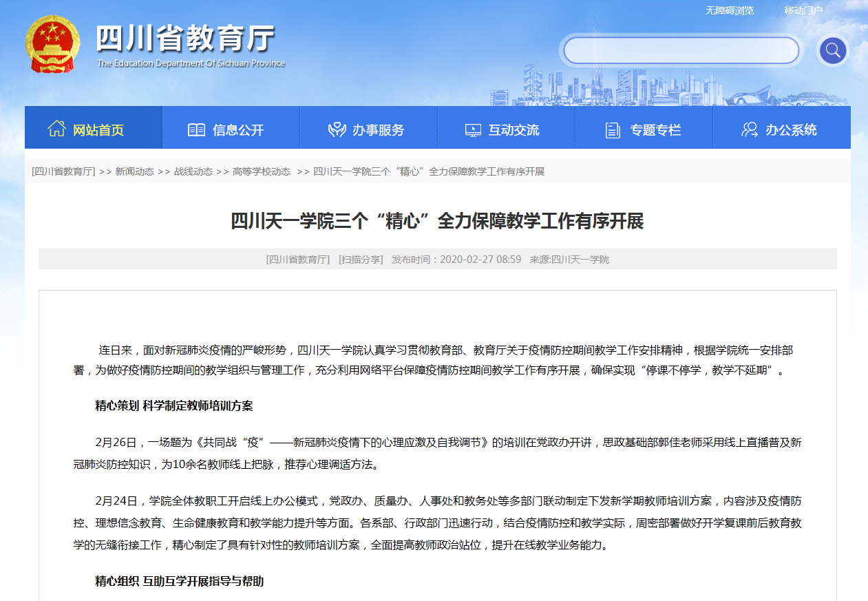Click the book icon beside 信息公开
The image size is (868, 601).
(196, 129)
